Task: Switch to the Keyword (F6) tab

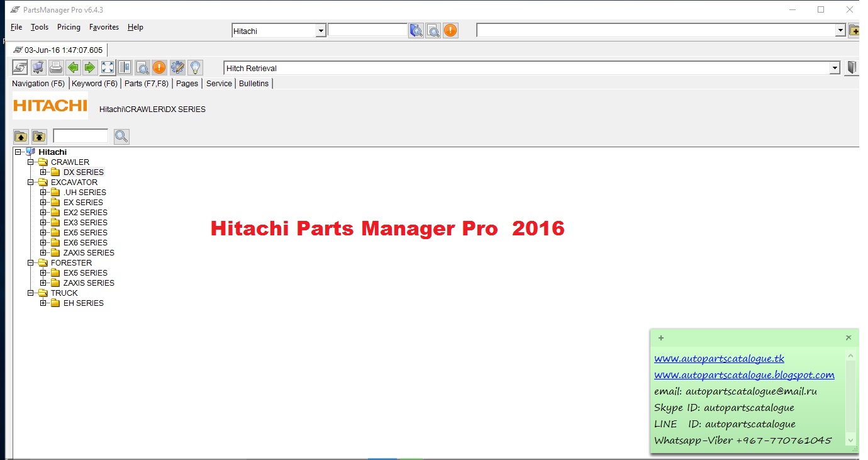Action: (x=94, y=83)
